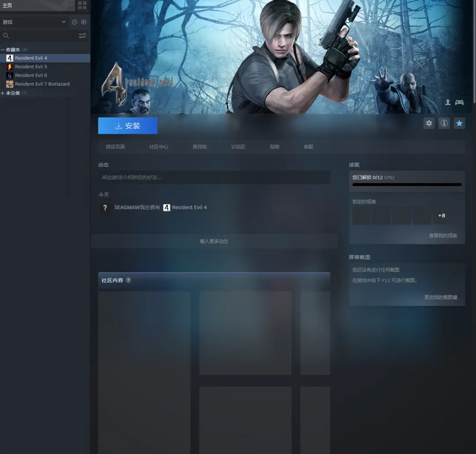
Task: Open the 查找组 find groups tab
Action: (200, 147)
